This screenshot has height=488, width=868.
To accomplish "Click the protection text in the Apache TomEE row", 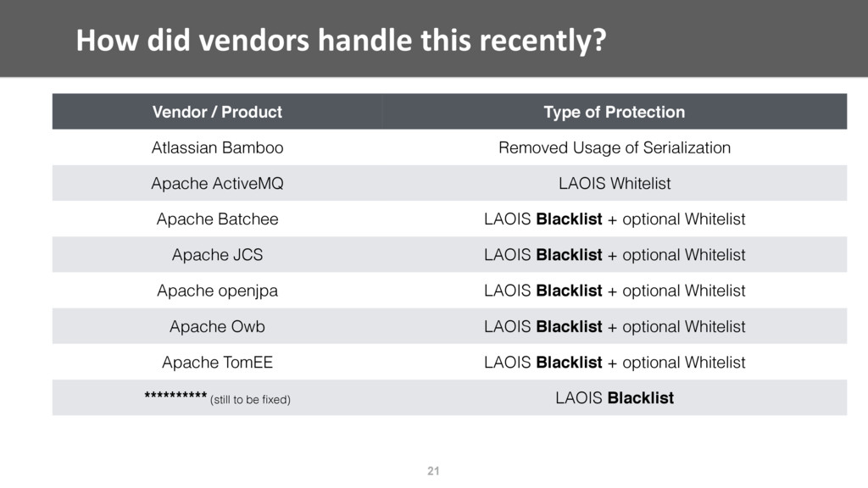I will 615,362.
